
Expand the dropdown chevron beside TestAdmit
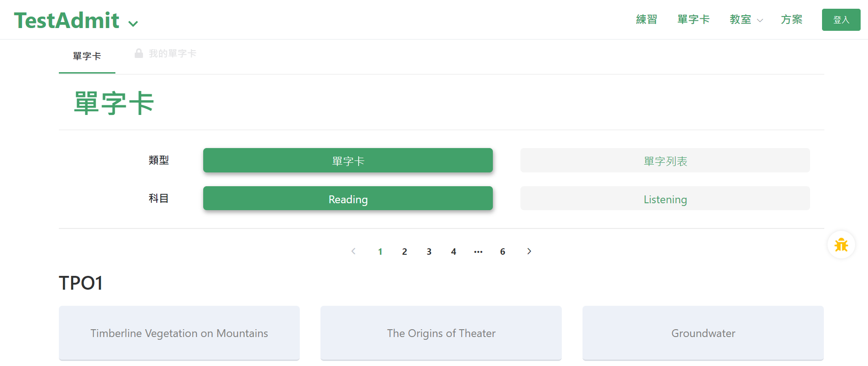tap(133, 24)
